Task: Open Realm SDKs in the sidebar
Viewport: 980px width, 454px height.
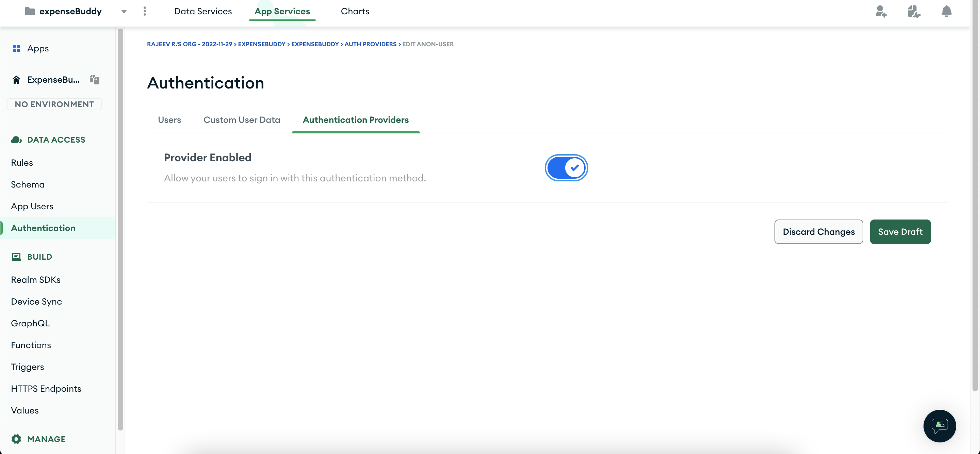Action: pos(36,280)
